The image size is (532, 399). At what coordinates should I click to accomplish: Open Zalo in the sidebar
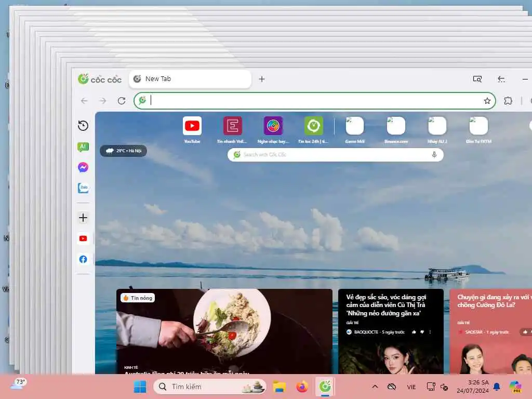[83, 188]
